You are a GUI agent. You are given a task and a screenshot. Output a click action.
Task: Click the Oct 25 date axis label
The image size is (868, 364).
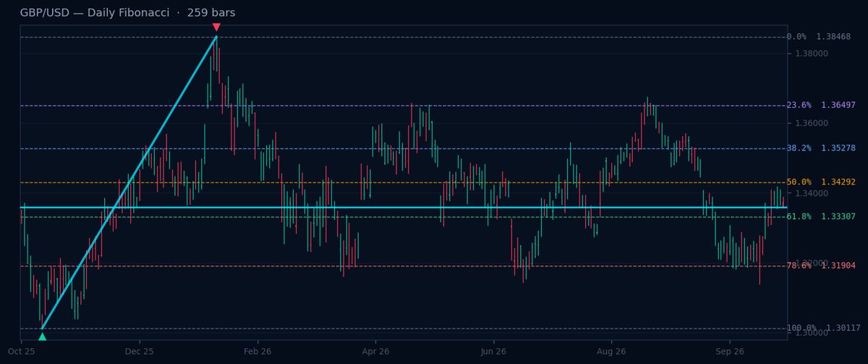coord(22,352)
